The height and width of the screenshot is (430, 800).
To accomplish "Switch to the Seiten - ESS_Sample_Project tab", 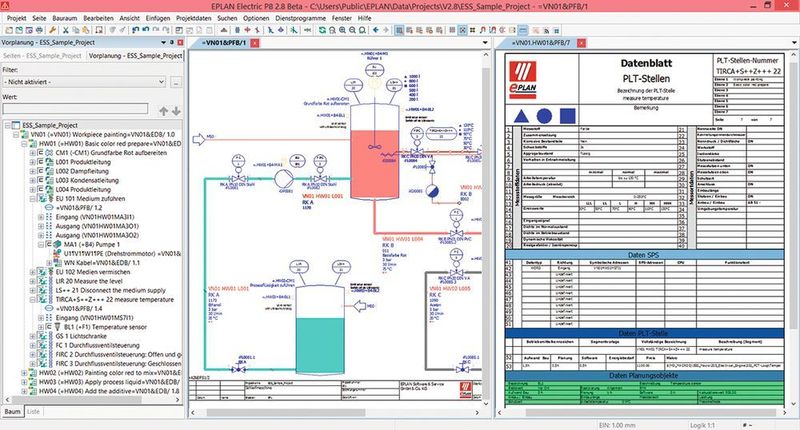I will click(x=43, y=56).
